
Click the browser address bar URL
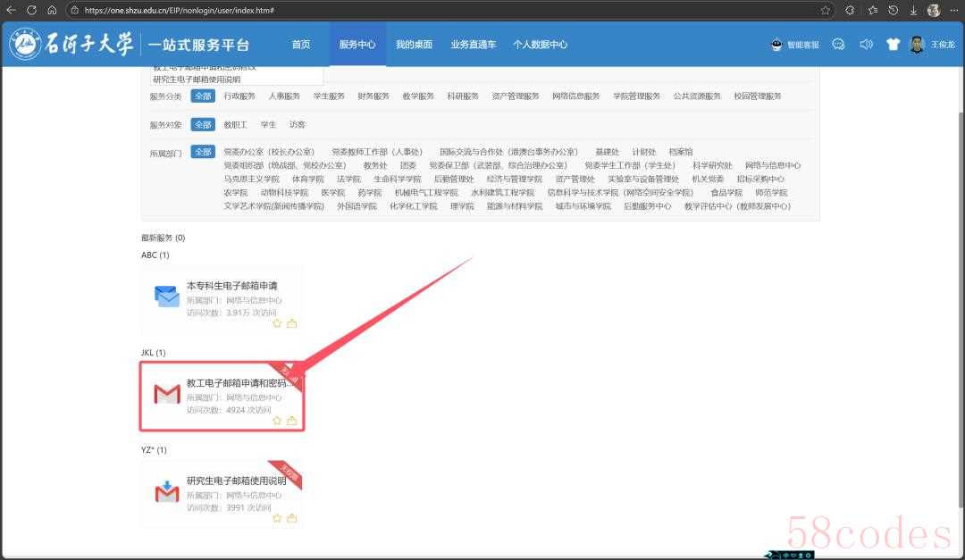coord(179,11)
